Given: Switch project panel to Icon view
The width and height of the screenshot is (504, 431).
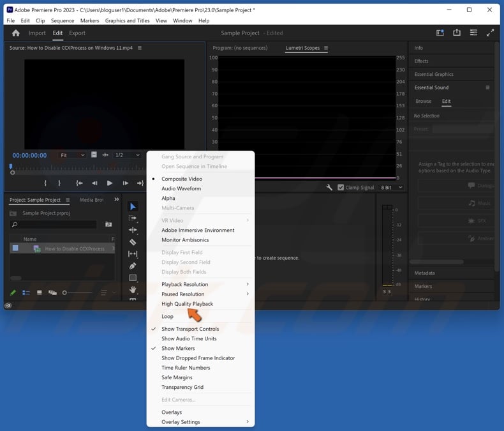Looking at the screenshot, I should tap(39, 292).
